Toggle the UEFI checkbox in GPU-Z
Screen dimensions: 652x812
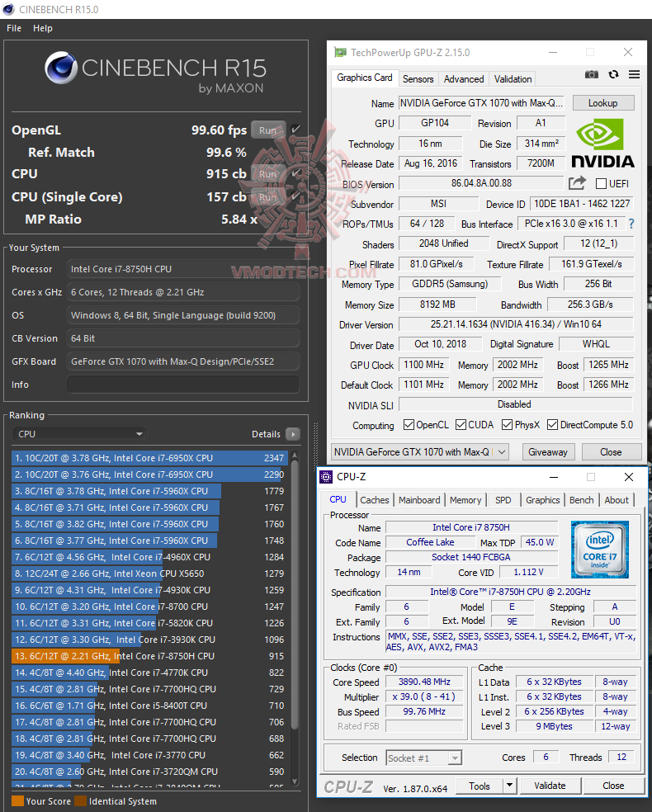point(602,183)
